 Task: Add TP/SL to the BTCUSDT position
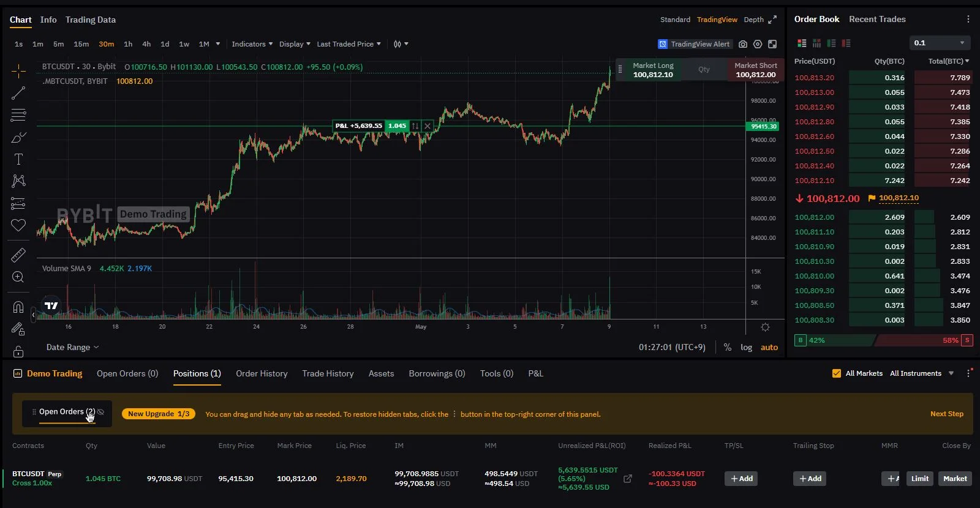pyautogui.click(x=741, y=479)
